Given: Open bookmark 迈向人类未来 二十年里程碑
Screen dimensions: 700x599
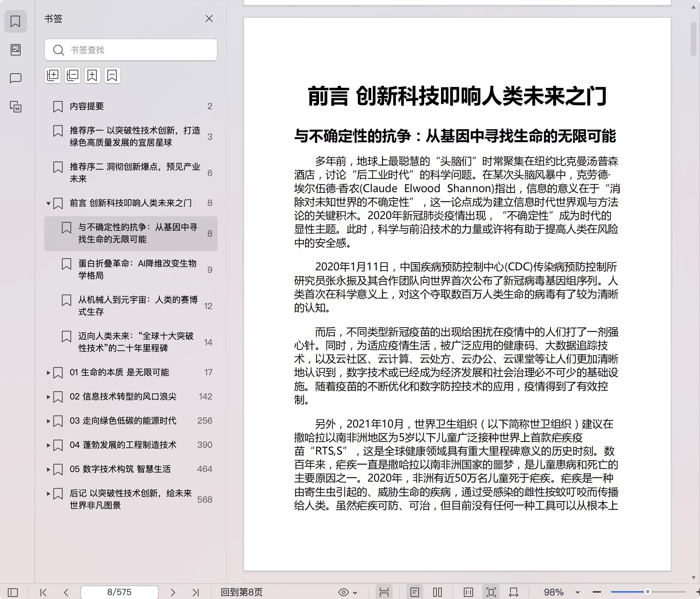Looking at the screenshot, I should 131,342.
